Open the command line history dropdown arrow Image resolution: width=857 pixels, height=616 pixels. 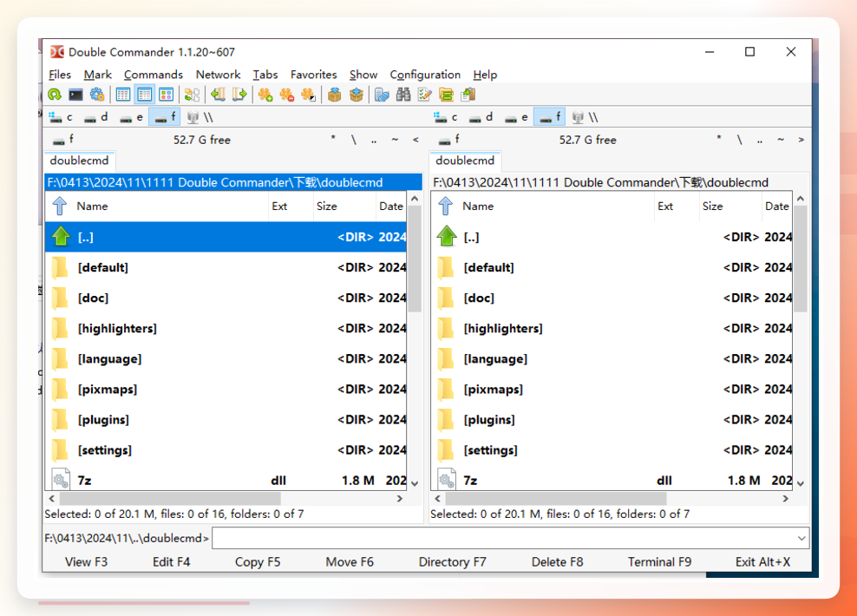tap(801, 539)
